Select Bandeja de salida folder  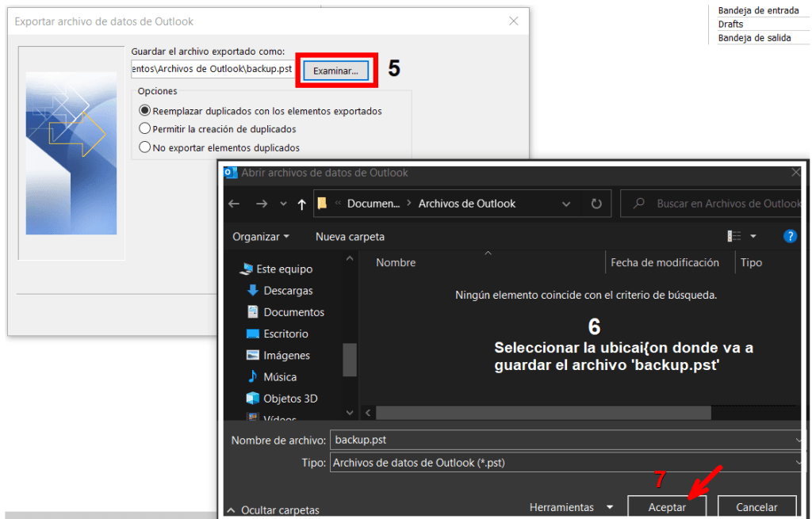point(754,38)
